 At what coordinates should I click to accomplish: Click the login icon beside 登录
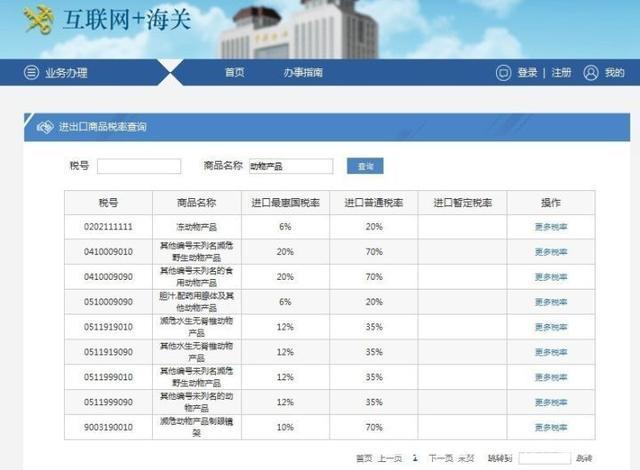point(503,73)
